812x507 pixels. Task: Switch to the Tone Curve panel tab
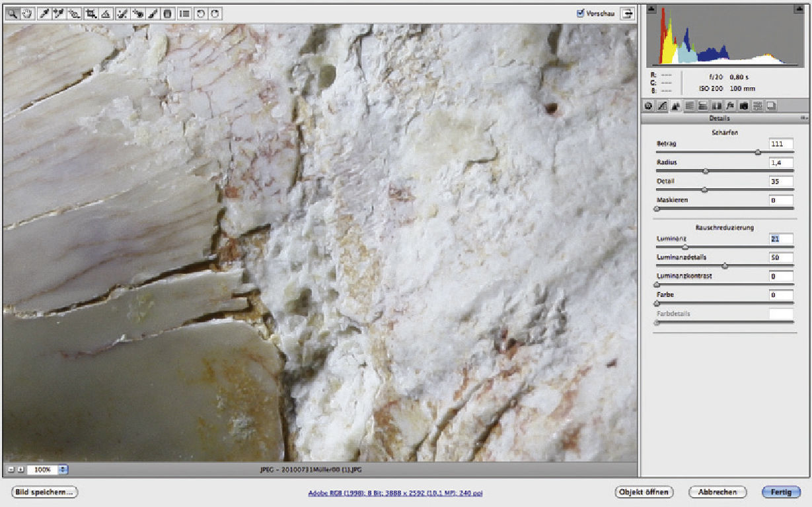click(x=662, y=106)
